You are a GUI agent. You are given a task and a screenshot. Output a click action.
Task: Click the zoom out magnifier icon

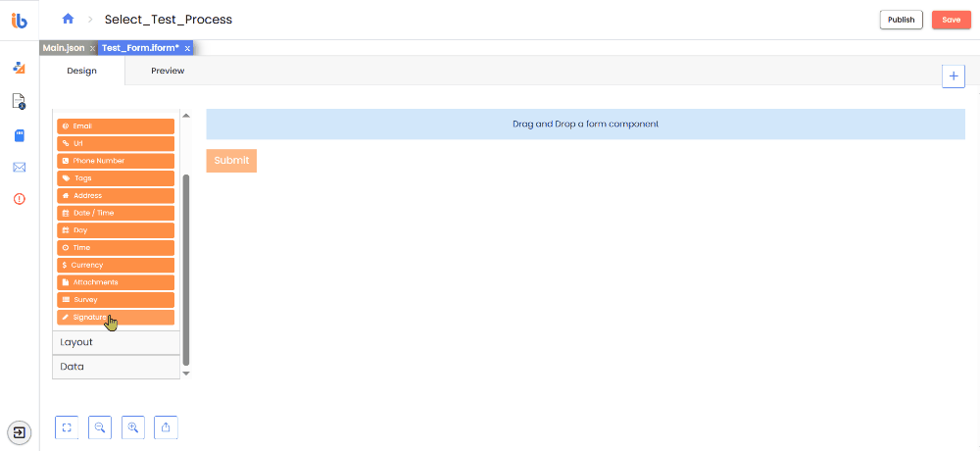tap(99, 427)
